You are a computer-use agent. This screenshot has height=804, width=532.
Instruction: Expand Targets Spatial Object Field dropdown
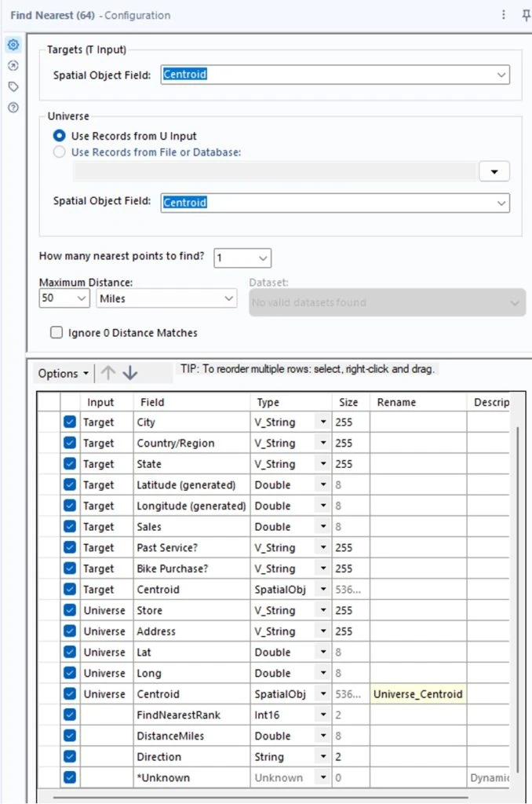tap(501, 75)
